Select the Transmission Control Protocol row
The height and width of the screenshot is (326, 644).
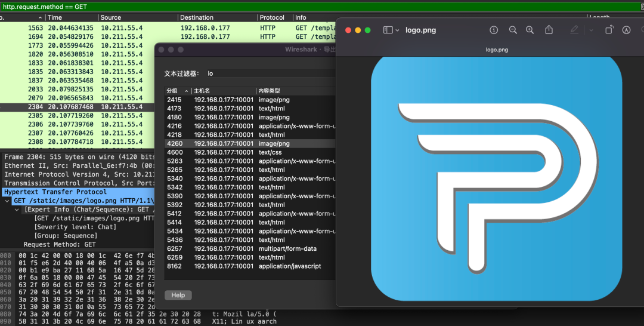(77, 183)
